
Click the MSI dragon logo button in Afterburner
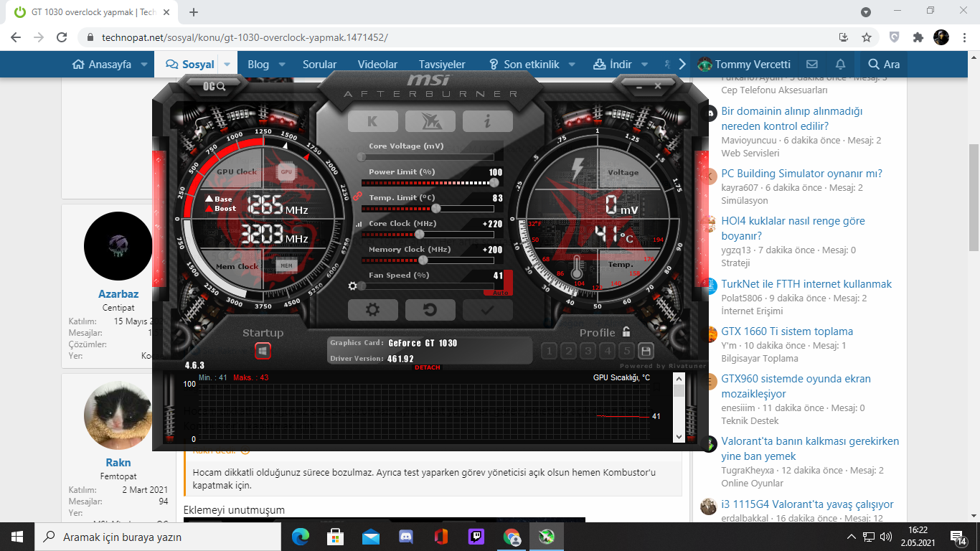pyautogui.click(x=430, y=121)
